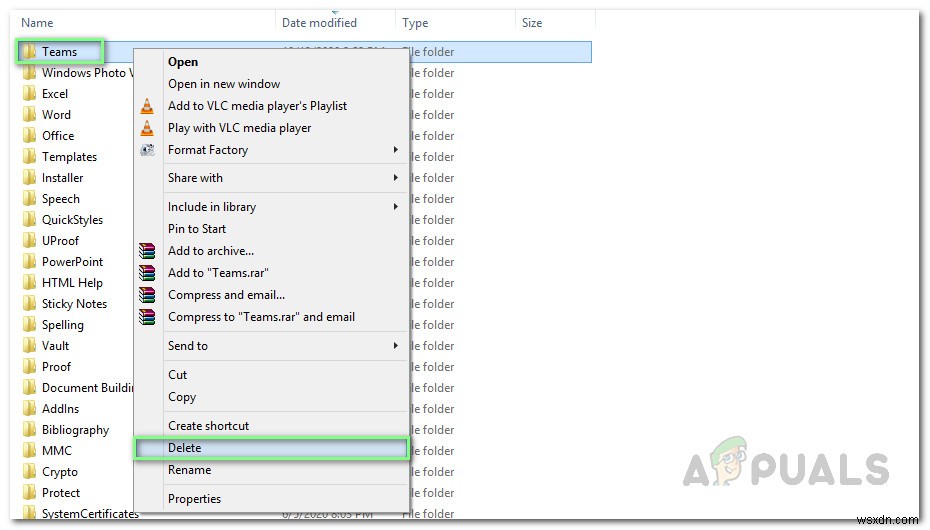This screenshot has width=930, height=530.
Task: Click the QuickStyles folder icon
Action: point(29,220)
